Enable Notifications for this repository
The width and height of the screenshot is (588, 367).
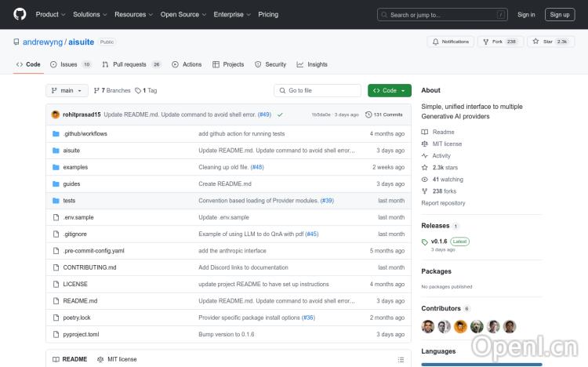[x=451, y=42]
